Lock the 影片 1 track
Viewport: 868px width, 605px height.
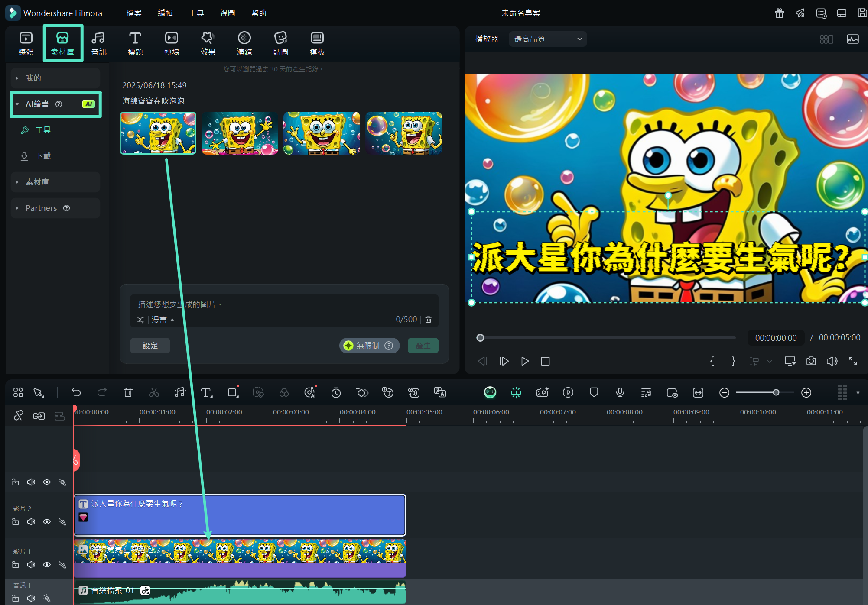click(16, 564)
